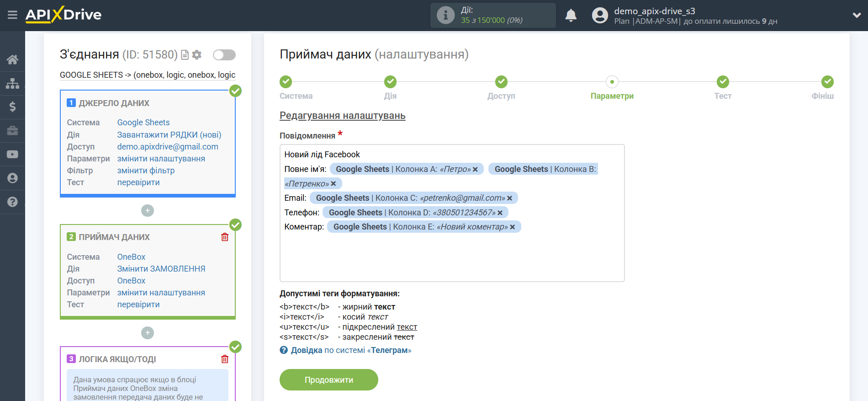Click demo.apixdrive@gmail.com access link
Screen dimensions: 868x401
[168, 147]
